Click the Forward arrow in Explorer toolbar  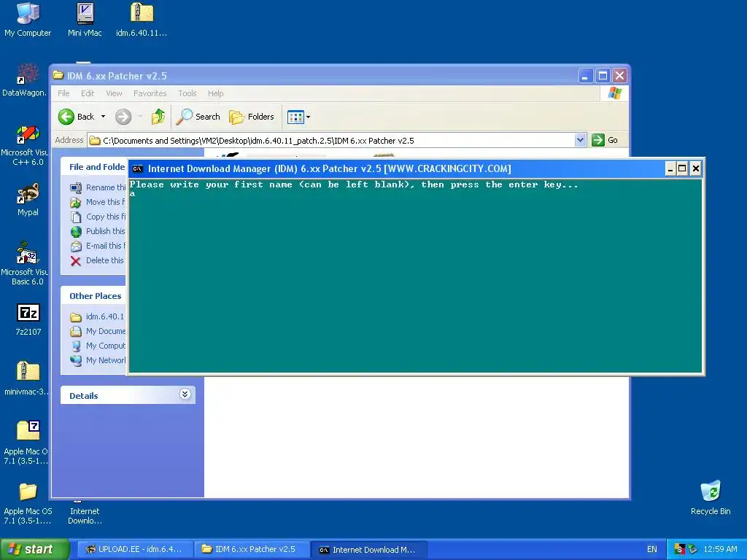[123, 117]
